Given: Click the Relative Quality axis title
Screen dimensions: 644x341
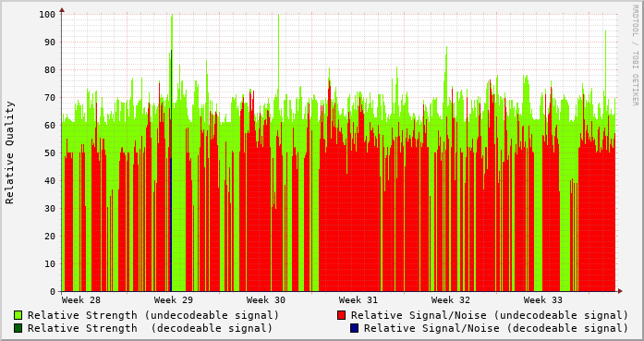Looking at the screenshot, I should 10,152.
